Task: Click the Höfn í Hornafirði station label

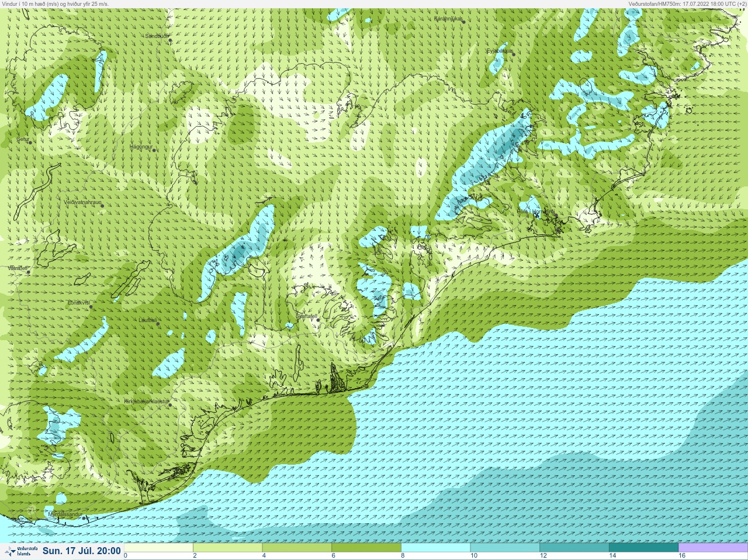Action: click(x=535, y=212)
